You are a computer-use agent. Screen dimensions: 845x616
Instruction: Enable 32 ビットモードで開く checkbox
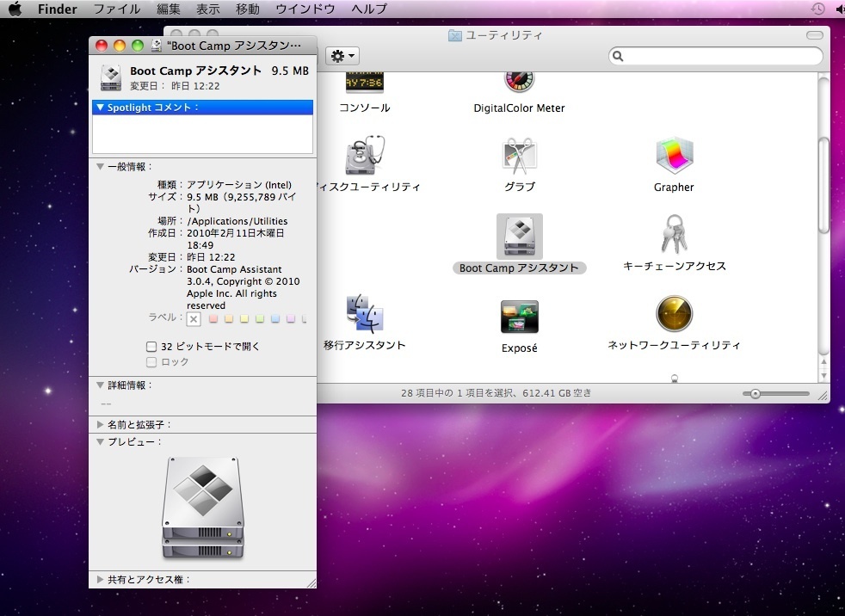tap(151, 347)
